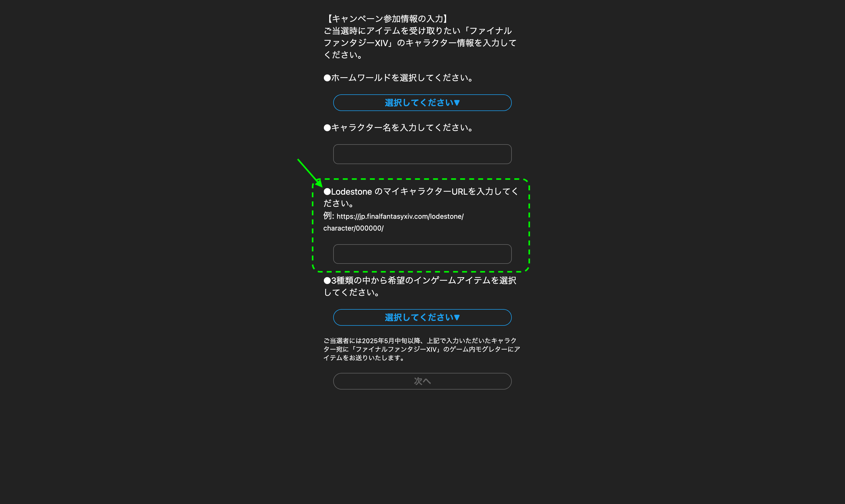Focus the Lodestone マイキャラクターURL input field
This screenshot has width=845, height=504.
pos(422,254)
